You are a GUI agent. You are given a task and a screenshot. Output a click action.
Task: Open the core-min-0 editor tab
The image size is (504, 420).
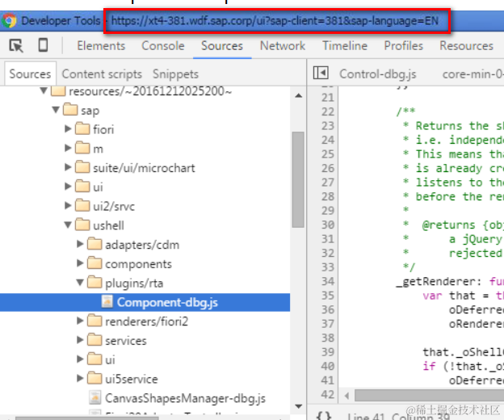[x=472, y=74]
